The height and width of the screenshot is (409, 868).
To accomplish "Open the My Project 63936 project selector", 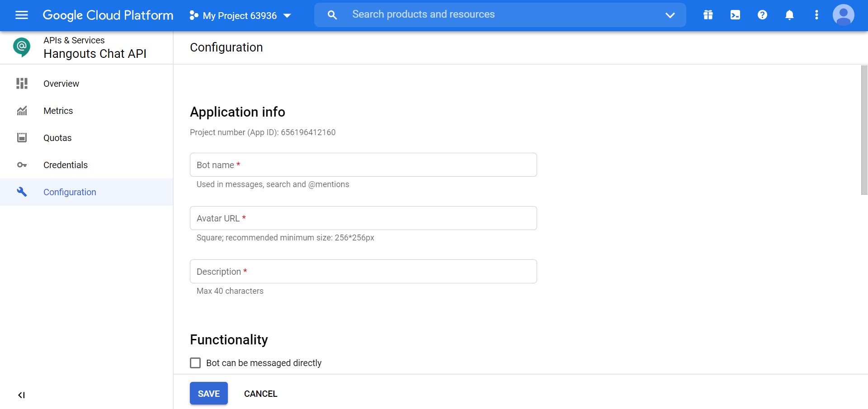I will [240, 16].
